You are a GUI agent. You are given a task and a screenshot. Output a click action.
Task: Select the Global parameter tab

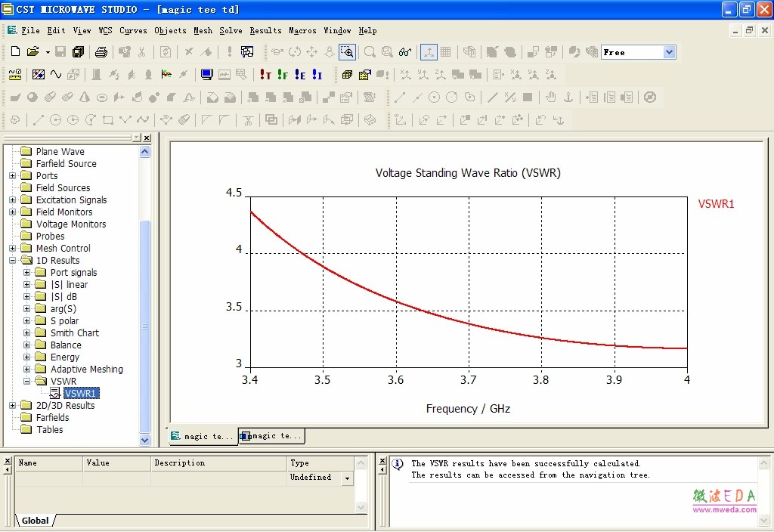[35, 521]
